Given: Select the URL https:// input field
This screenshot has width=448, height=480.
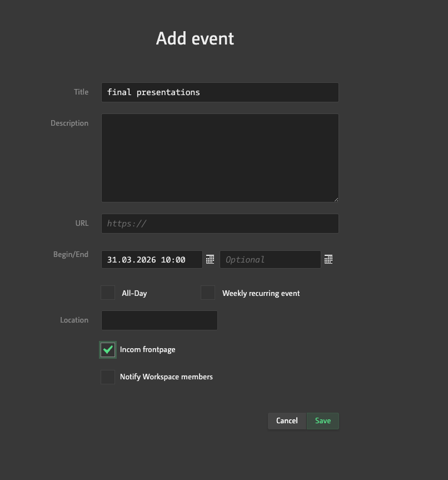Looking at the screenshot, I should 220,224.
